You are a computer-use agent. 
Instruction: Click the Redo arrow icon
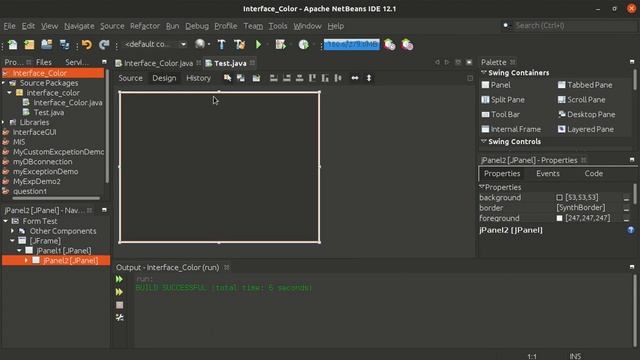tap(104, 44)
